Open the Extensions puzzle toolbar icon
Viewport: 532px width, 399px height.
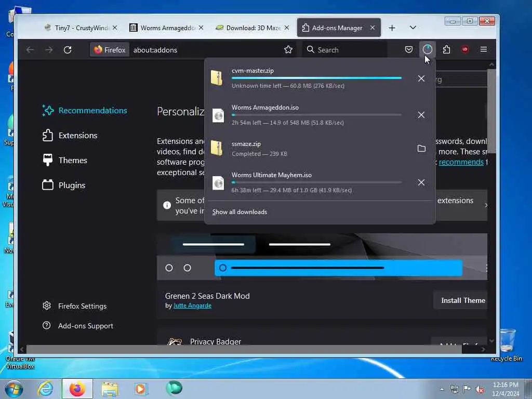446,49
